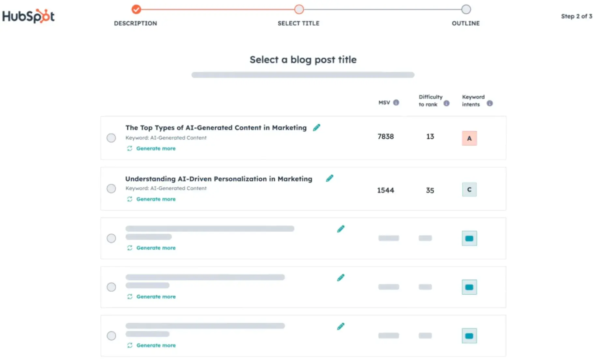Screen dimensions: 600x364
Task: Click the difficulty value 13
Action: 430,136
